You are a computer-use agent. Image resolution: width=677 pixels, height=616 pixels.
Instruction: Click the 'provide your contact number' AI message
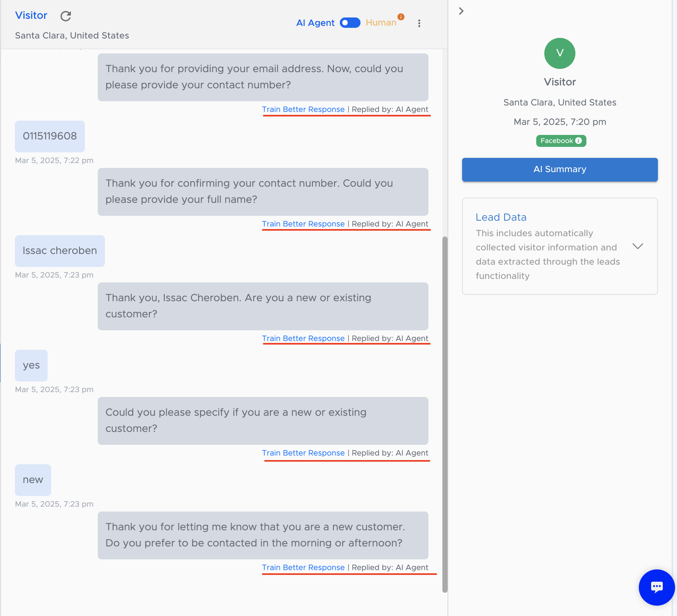(262, 77)
